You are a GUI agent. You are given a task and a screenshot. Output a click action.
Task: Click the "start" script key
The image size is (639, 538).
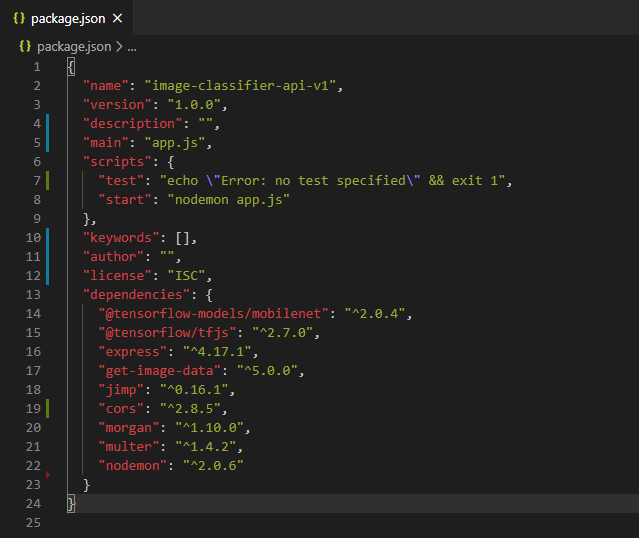125,200
